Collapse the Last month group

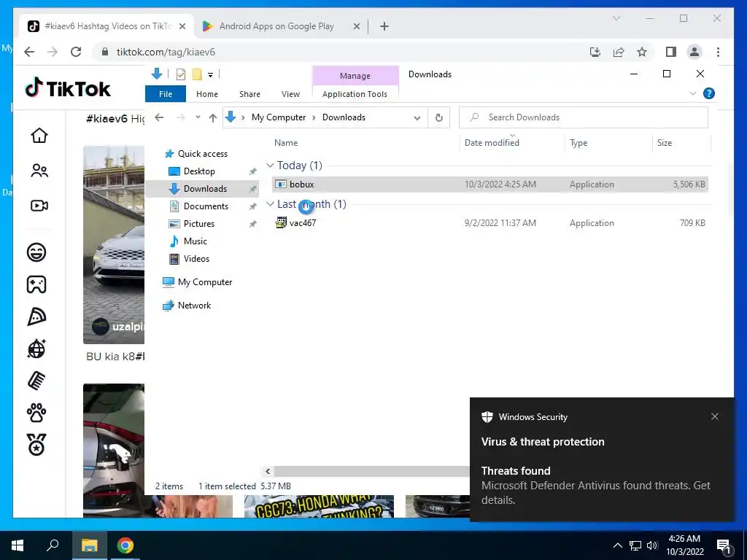pyautogui.click(x=270, y=204)
